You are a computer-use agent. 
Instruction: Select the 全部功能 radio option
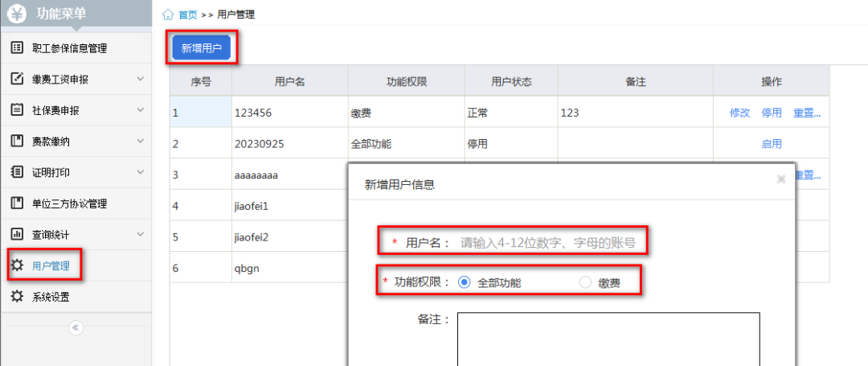click(465, 282)
